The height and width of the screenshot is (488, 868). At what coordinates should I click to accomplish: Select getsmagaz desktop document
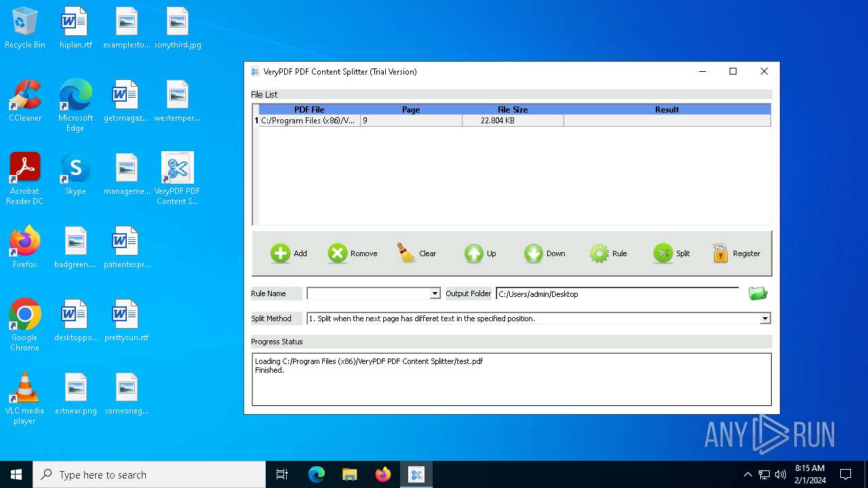point(126,102)
